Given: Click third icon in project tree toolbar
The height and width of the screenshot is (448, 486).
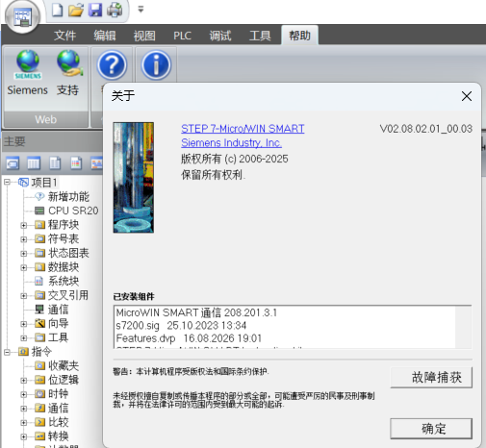Looking at the screenshot, I should pos(55,163).
